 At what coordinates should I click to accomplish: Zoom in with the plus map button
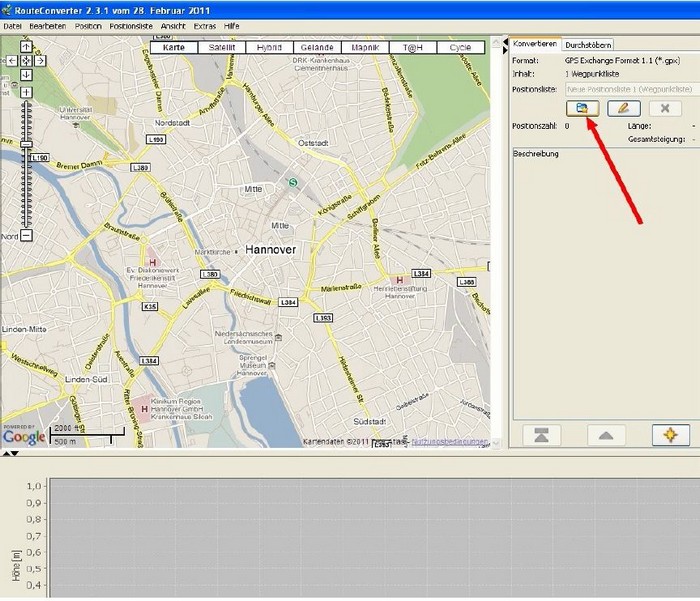click(x=26, y=92)
